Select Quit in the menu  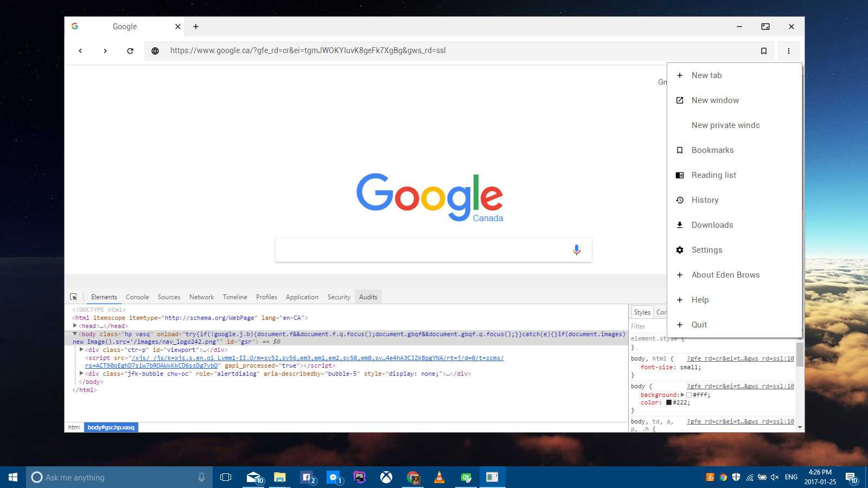(x=735, y=325)
